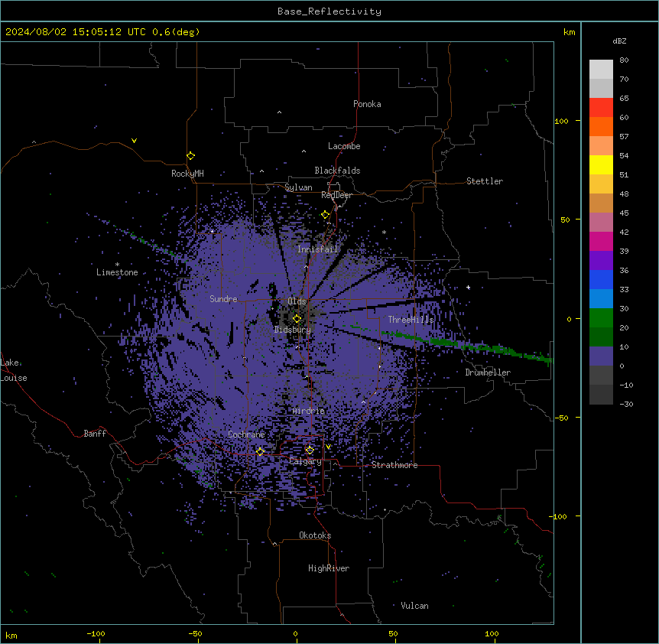Click the yellow V marker in the northwest area
Screen dimensions: 659x644
(x=134, y=141)
